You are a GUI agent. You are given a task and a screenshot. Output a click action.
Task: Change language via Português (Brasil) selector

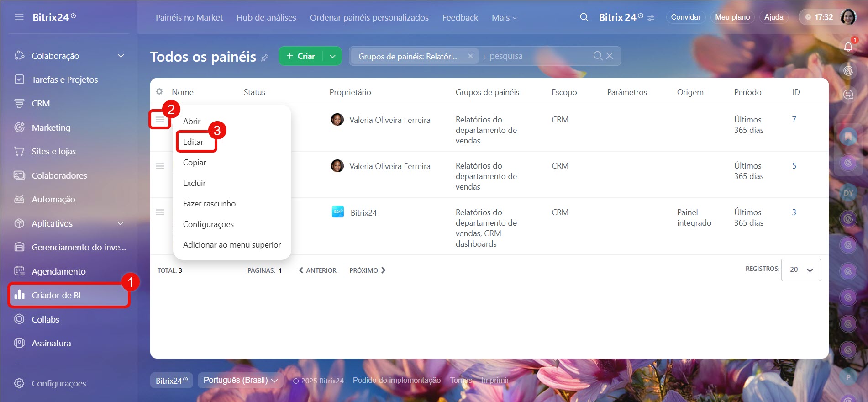pos(240,380)
